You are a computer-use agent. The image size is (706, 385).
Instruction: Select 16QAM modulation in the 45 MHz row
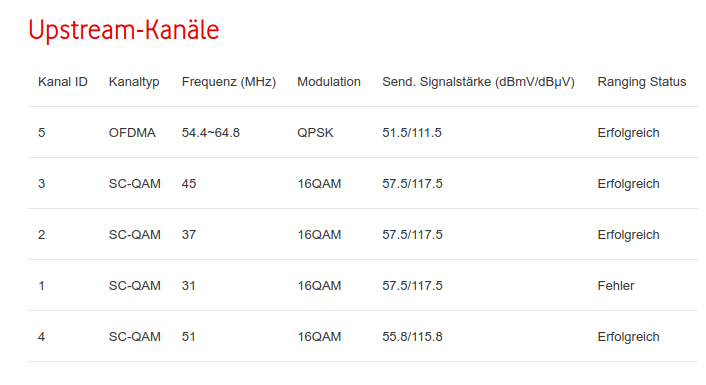coord(319,184)
